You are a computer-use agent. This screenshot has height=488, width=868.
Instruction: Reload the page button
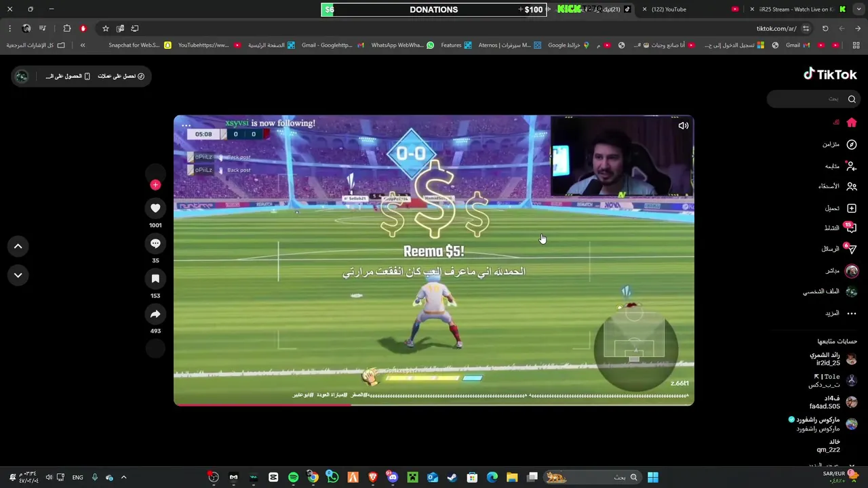[x=825, y=28]
